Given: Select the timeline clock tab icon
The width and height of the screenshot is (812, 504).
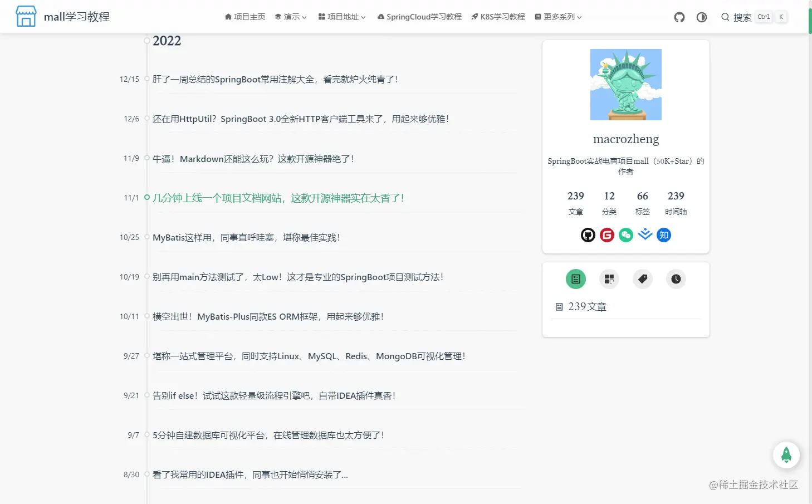Looking at the screenshot, I should pyautogui.click(x=676, y=279).
